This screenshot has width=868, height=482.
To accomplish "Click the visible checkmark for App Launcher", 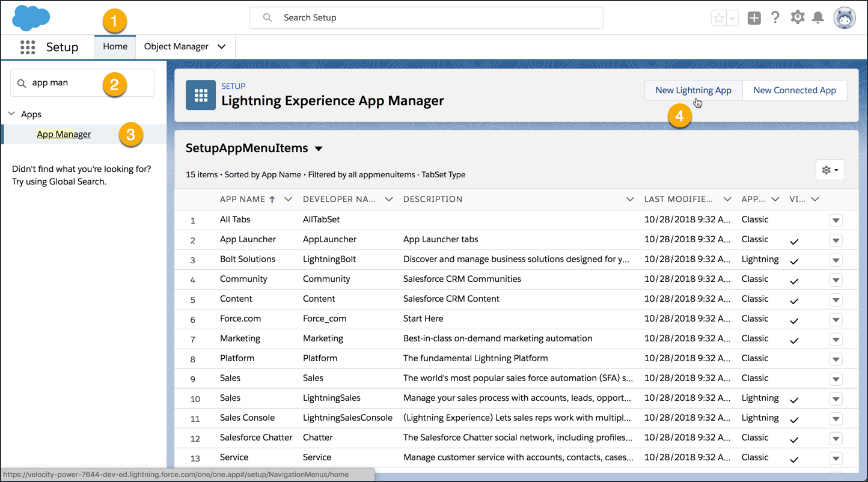I will [x=794, y=242].
